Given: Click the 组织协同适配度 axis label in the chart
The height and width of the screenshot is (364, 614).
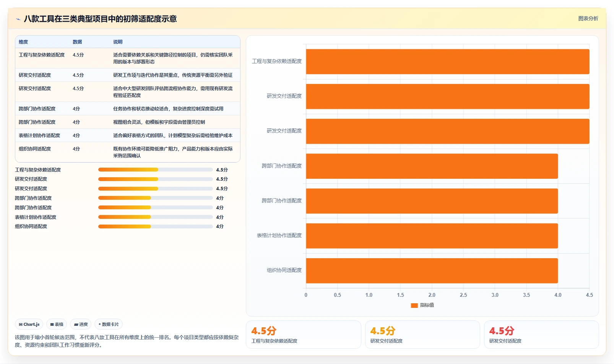Looking at the screenshot, I should click(x=284, y=270).
